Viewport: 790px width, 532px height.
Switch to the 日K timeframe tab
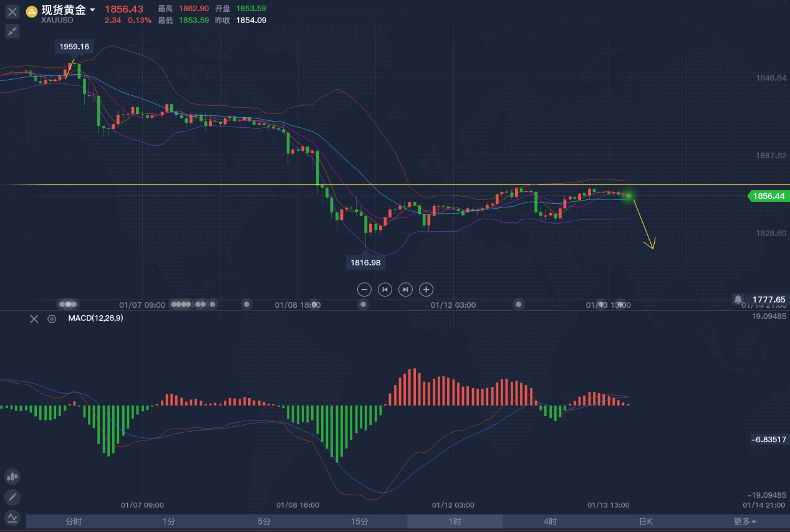point(645,521)
